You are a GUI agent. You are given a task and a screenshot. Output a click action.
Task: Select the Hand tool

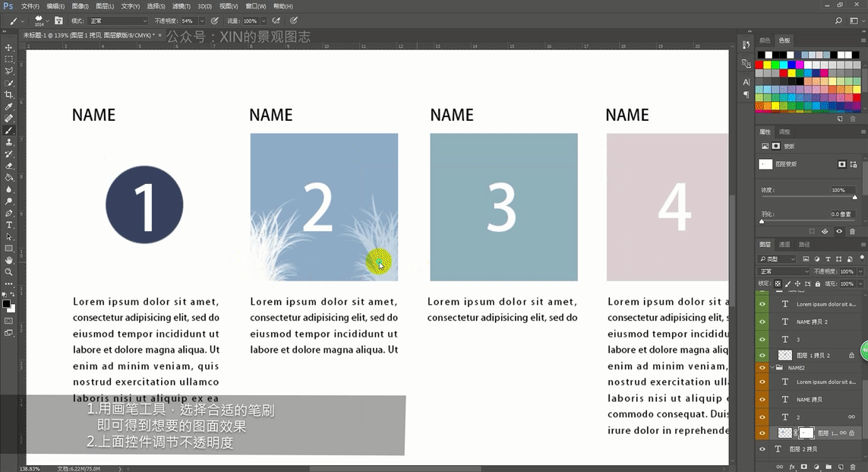pyautogui.click(x=9, y=261)
